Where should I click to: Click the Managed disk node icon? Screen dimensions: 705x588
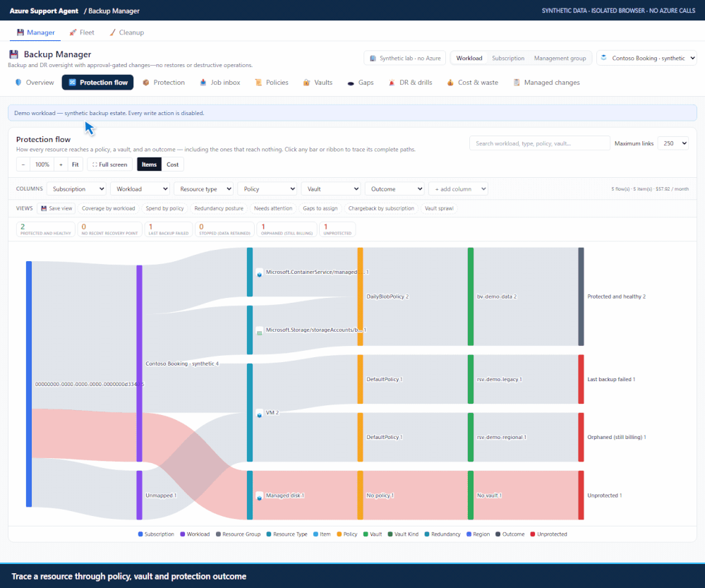click(x=260, y=496)
